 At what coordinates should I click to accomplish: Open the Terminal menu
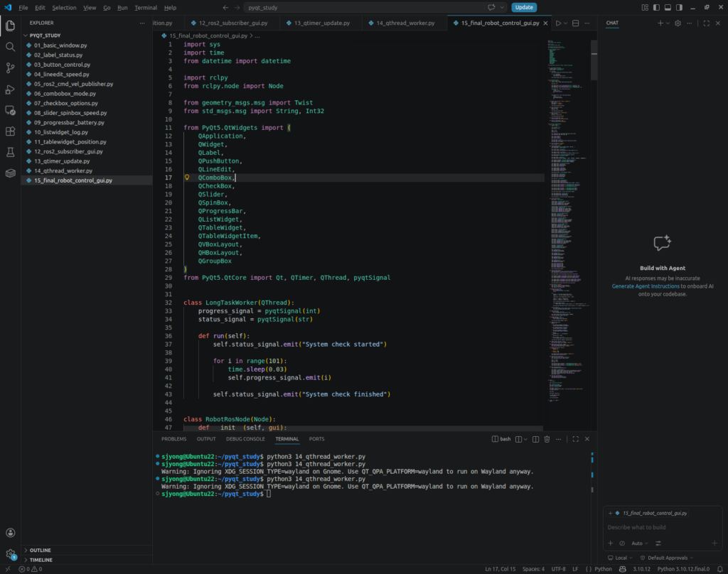146,7
